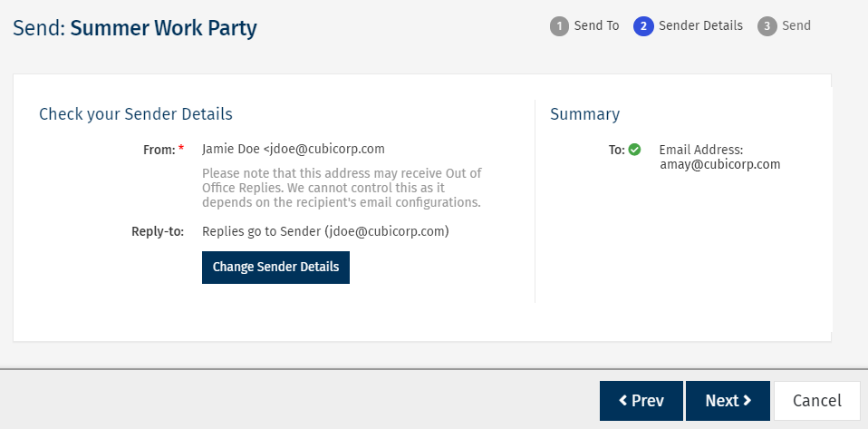Click the green checkmark beside To
This screenshot has width=868, height=429.
point(634,150)
